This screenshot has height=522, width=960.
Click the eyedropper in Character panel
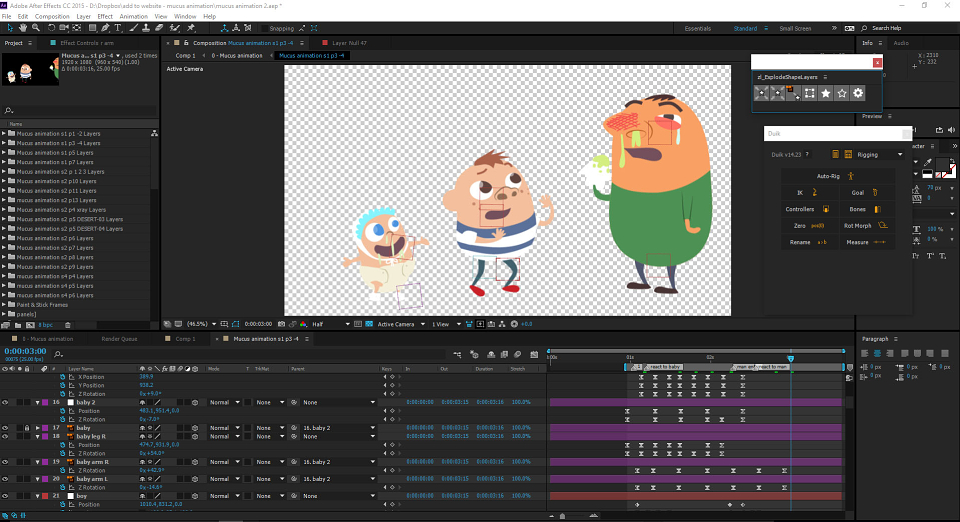pyautogui.click(x=928, y=162)
